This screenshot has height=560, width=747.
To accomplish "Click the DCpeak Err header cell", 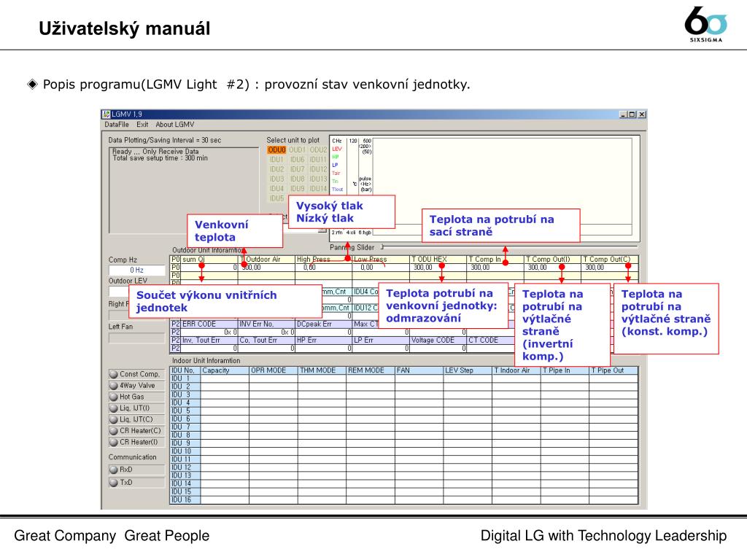I will (323, 324).
